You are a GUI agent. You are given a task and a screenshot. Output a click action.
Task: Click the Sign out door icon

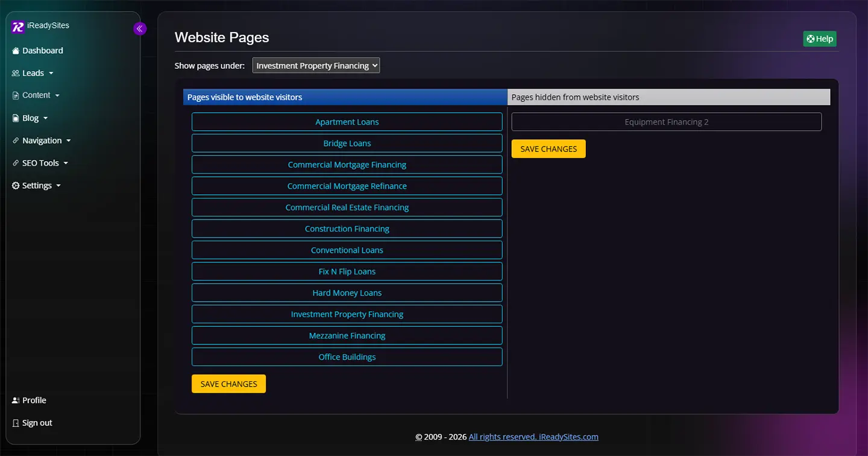[x=16, y=423]
